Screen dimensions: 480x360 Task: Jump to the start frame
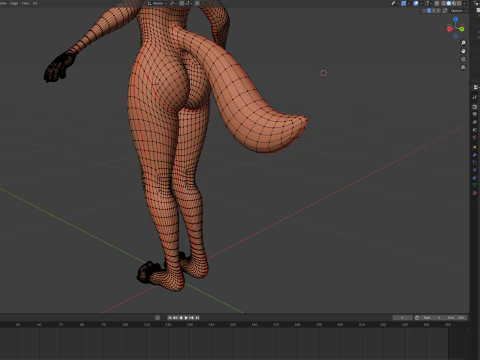[x=170, y=318]
